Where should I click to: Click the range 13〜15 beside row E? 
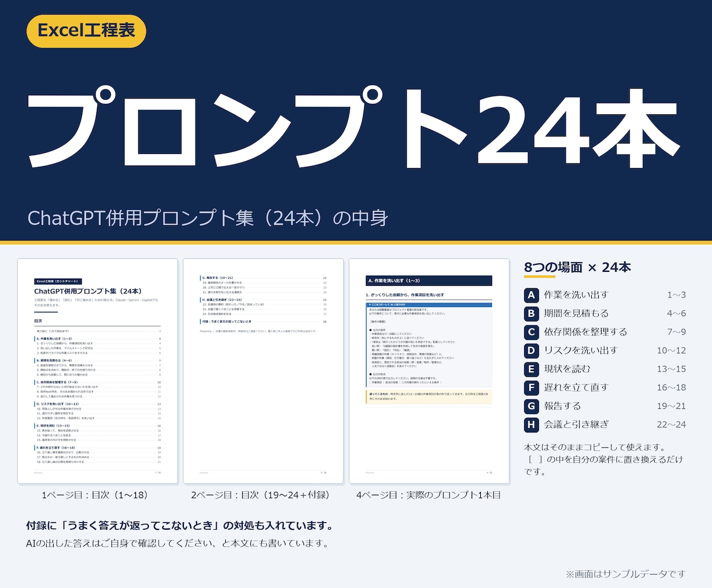(672, 369)
